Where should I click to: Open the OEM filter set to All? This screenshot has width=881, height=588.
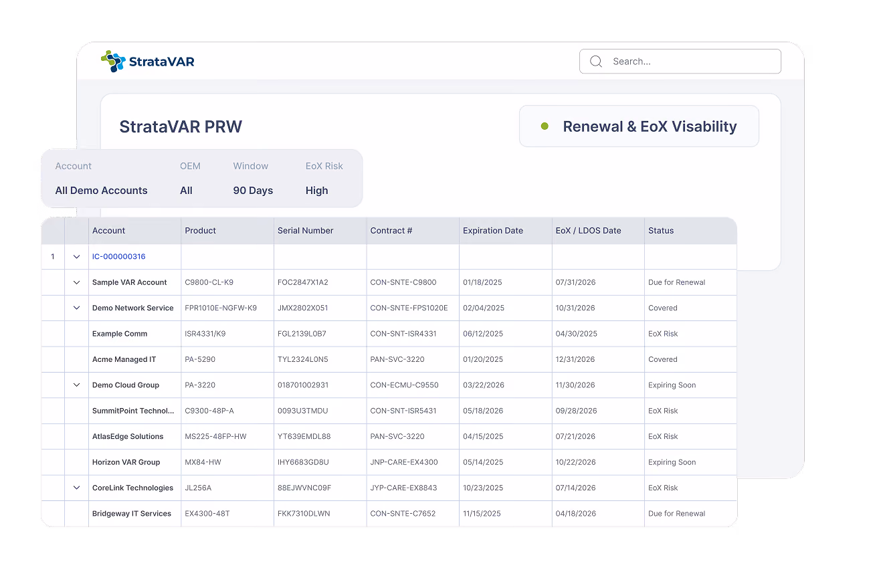pyautogui.click(x=186, y=191)
